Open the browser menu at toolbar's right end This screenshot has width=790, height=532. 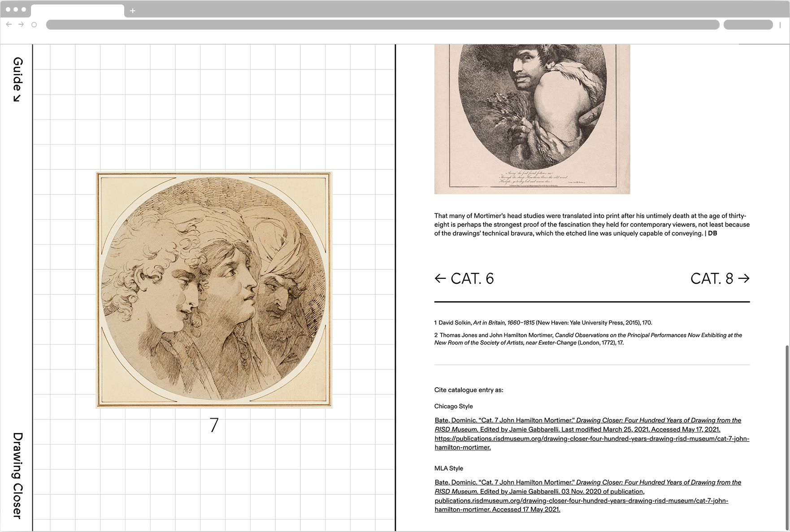coord(780,25)
